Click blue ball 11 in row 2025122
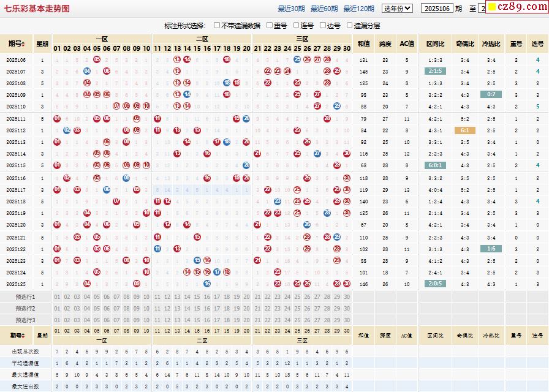The height and width of the screenshot is (392, 549). tap(157, 249)
